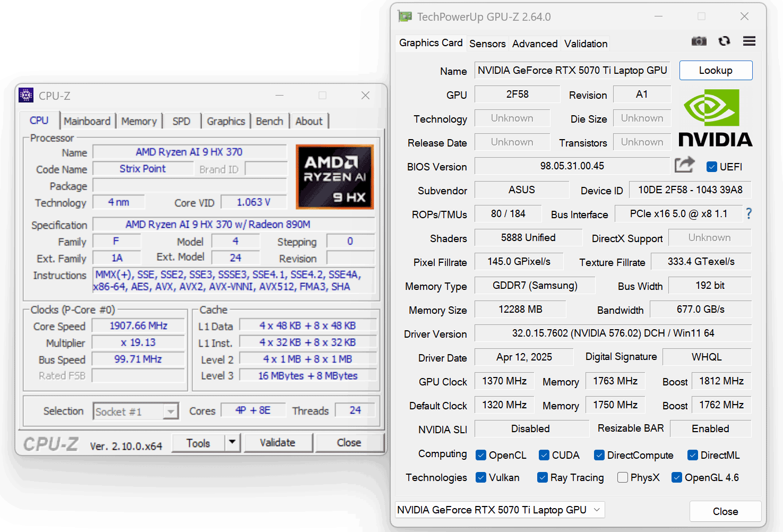Click the BIOS share/export arrow icon
Image resolution: width=783 pixels, height=532 pixels.
684,165
